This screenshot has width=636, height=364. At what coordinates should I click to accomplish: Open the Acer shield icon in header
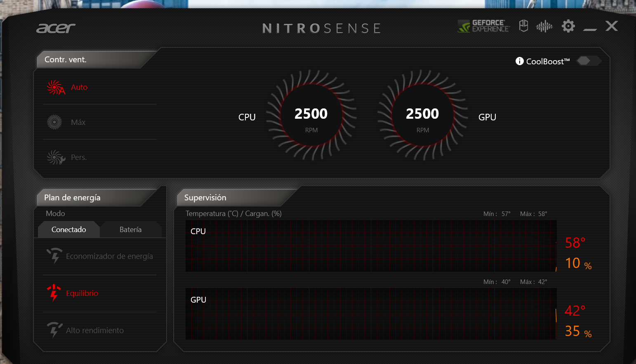click(523, 26)
